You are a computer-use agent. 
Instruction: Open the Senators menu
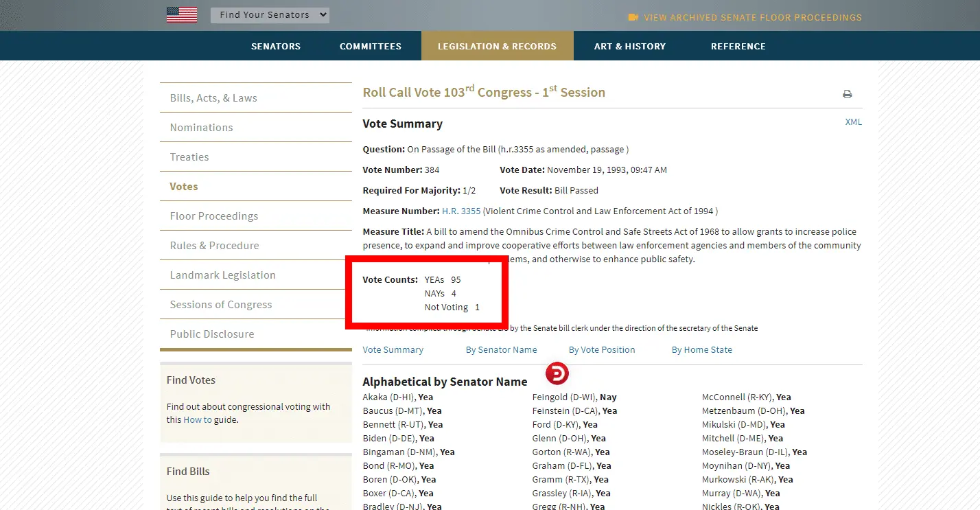pyautogui.click(x=276, y=46)
